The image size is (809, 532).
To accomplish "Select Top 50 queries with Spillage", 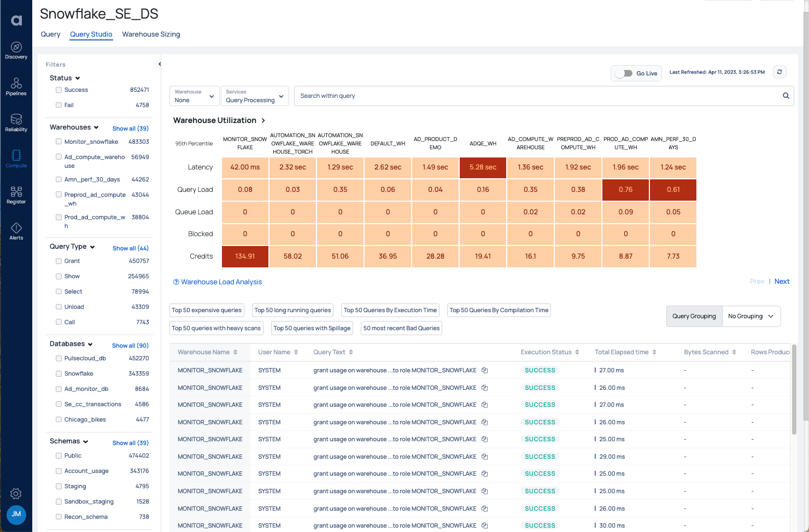I will point(312,328).
